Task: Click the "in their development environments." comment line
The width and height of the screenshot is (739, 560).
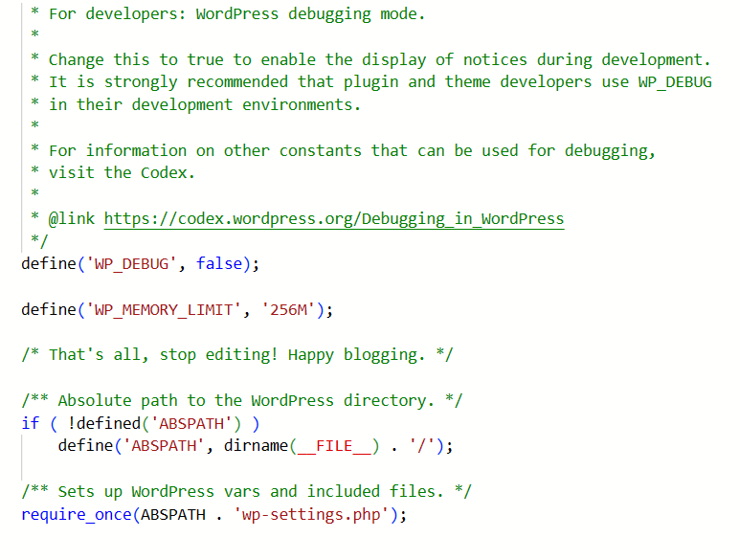Action: click(x=204, y=104)
